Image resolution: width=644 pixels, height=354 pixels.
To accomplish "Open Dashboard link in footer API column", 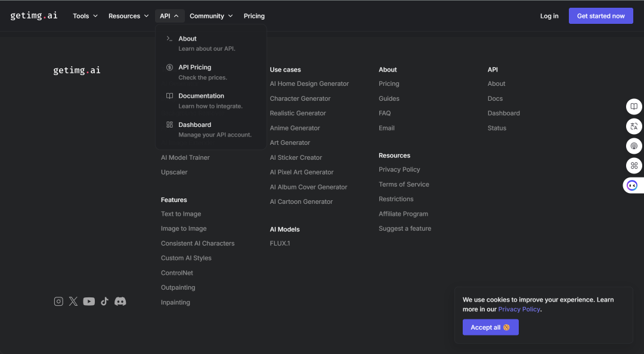I will (503, 113).
